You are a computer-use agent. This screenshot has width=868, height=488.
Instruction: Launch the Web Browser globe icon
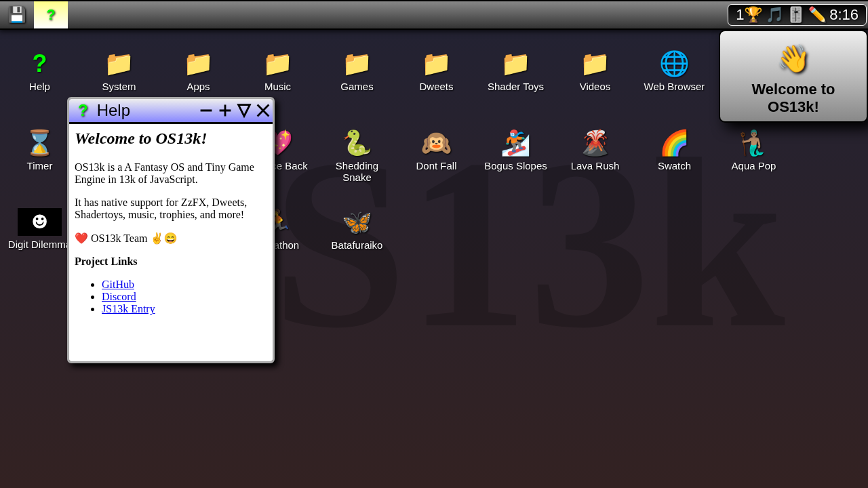pyautogui.click(x=674, y=70)
